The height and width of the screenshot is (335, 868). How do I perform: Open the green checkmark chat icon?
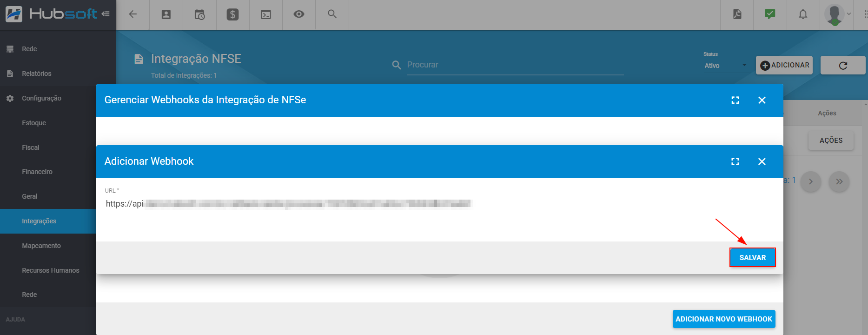coord(770,14)
